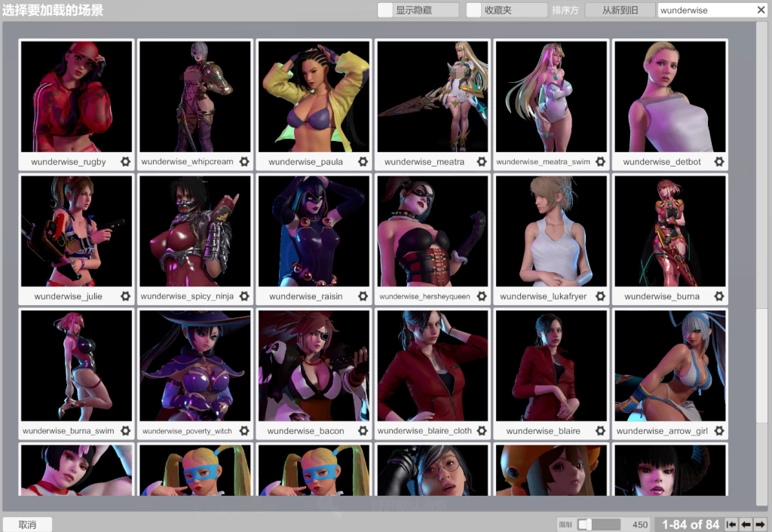Viewport: 772px width, 532px height.
Task: Open settings gear for wunderwise_rugby
Action: 125,162
